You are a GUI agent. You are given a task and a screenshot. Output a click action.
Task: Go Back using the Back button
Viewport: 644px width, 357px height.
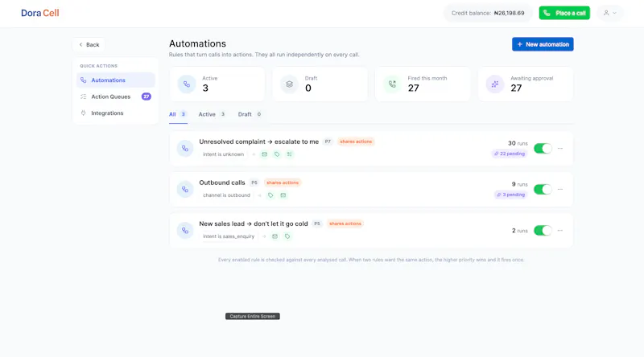tap(89, 45)
